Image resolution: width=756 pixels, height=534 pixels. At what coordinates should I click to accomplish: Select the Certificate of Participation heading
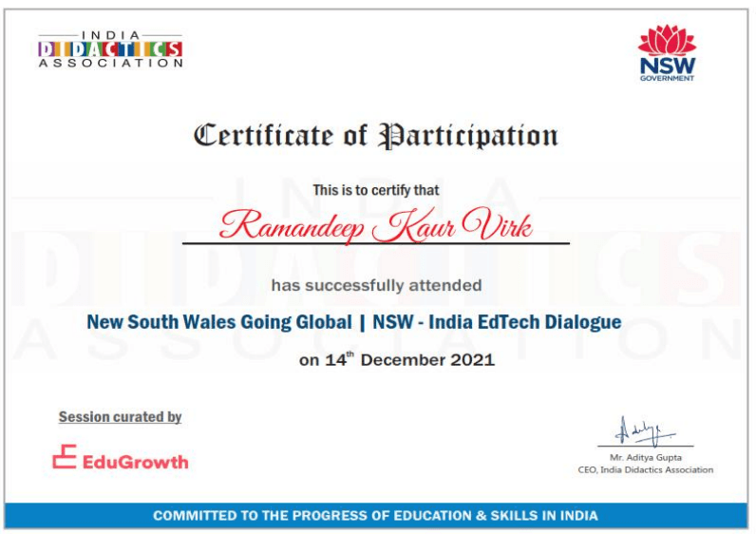[376, 136]
